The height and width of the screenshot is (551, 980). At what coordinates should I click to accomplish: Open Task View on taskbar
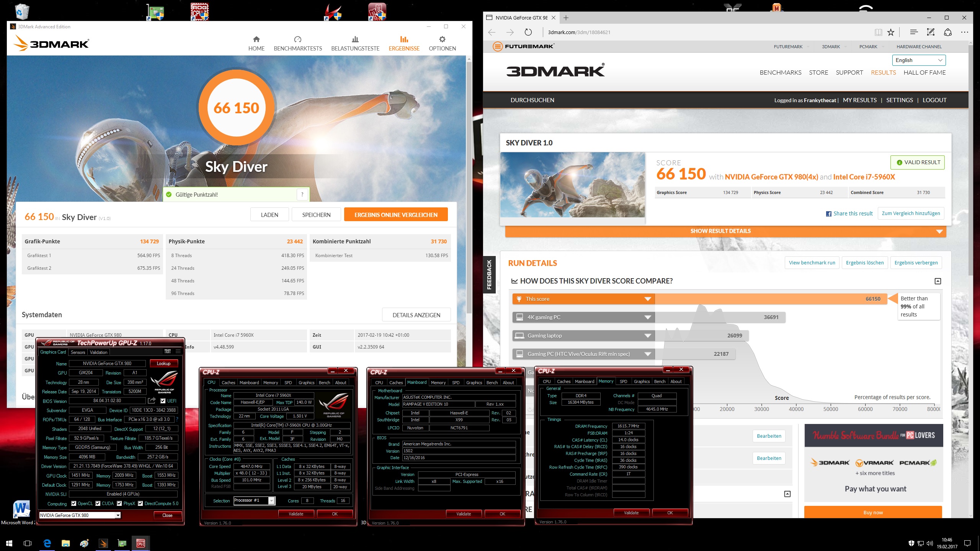[28, 543]
